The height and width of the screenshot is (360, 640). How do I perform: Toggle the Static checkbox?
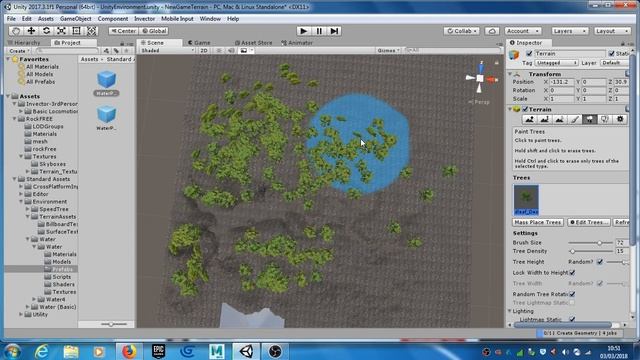click(x=611, y=53)
